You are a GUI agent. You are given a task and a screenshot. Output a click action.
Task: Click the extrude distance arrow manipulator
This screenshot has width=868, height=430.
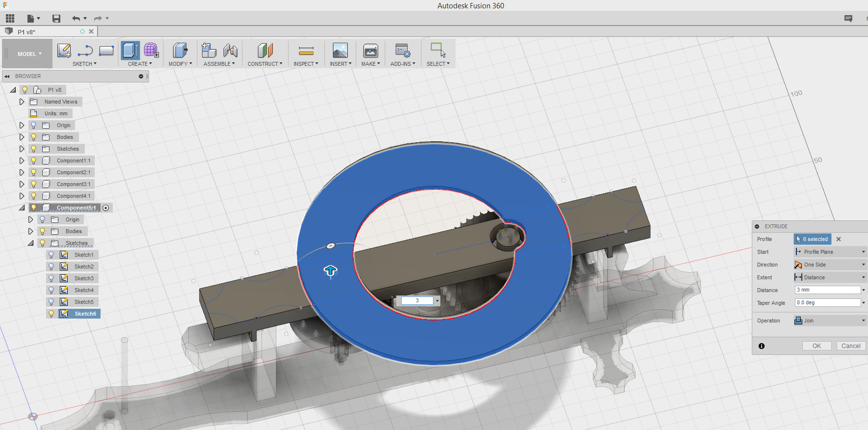(x=331, y=270)
